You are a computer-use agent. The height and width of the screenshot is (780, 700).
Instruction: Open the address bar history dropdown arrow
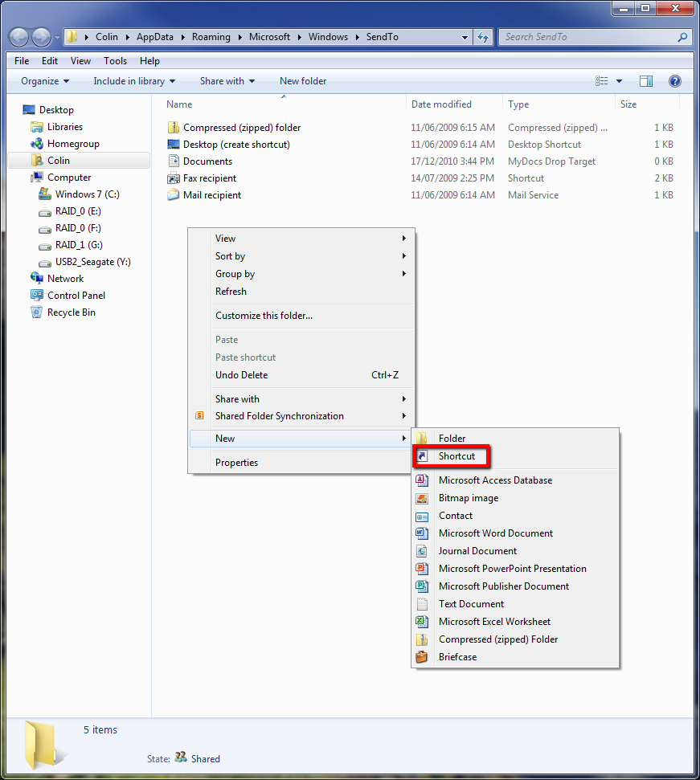point(465,37)
